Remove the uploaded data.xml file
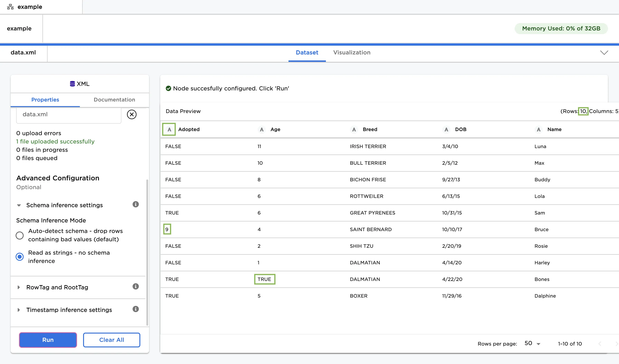The height and width of the screenshot is (364, 619). click(132, 114)
